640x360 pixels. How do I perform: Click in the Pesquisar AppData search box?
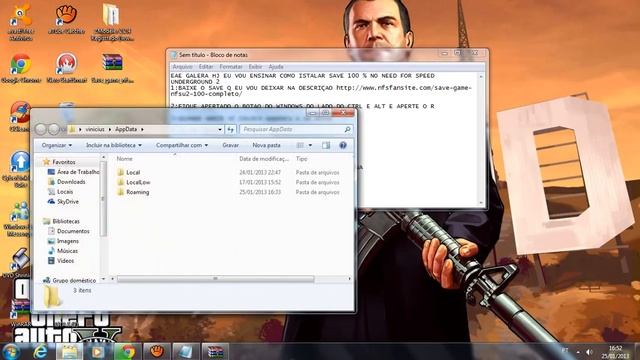[292, 129]
